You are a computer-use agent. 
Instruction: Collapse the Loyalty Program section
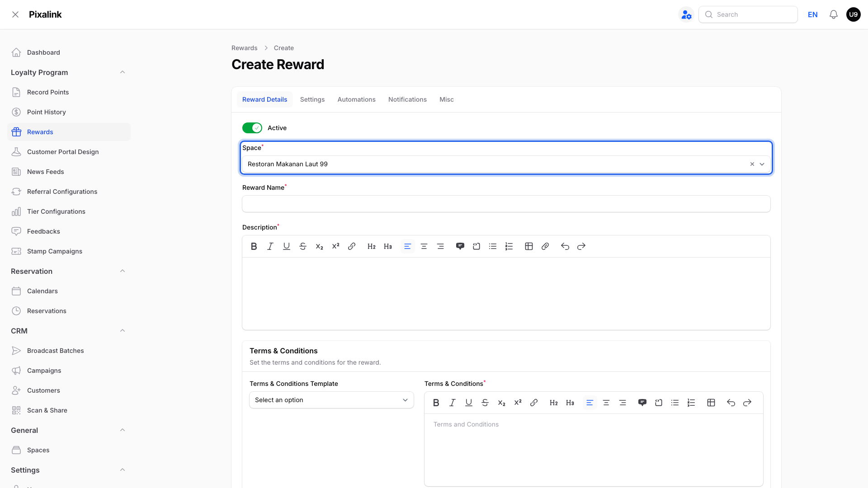(123, 72)
